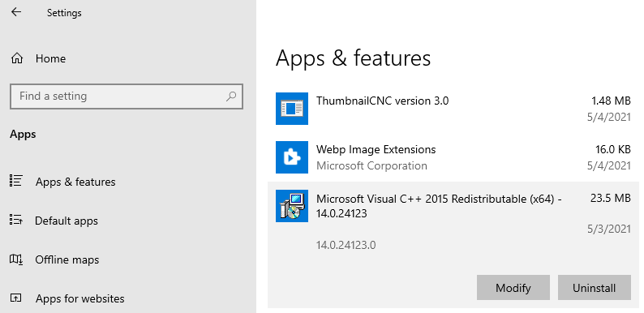
Task: Click the magnifier icon in search box
Action: [x=231, y=96]
